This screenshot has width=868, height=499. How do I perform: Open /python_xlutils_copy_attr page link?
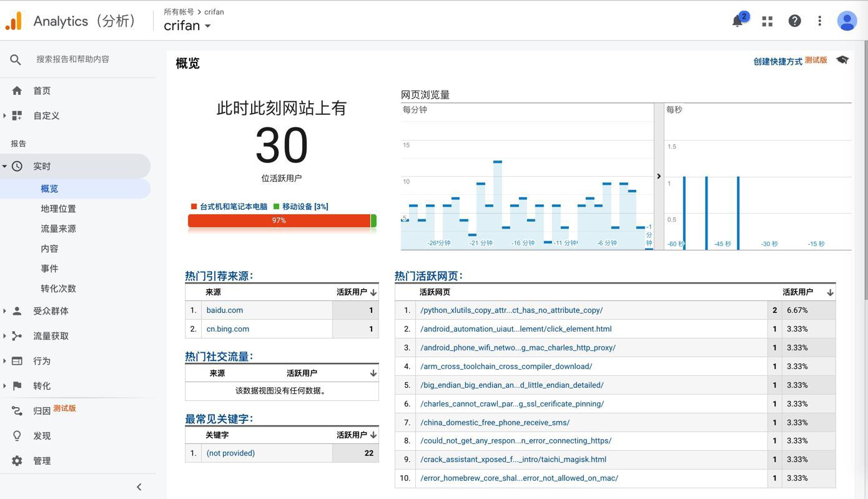[511, 310]
